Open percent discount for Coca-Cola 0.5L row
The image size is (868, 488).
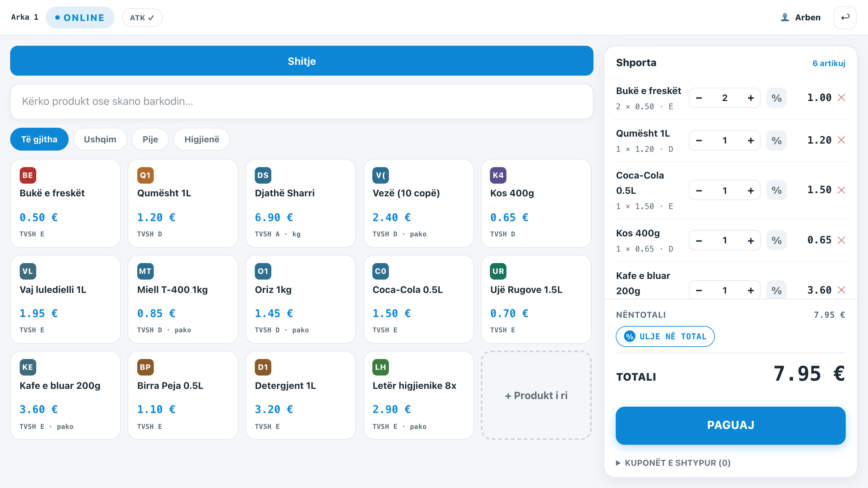click(x=776, y=190)
